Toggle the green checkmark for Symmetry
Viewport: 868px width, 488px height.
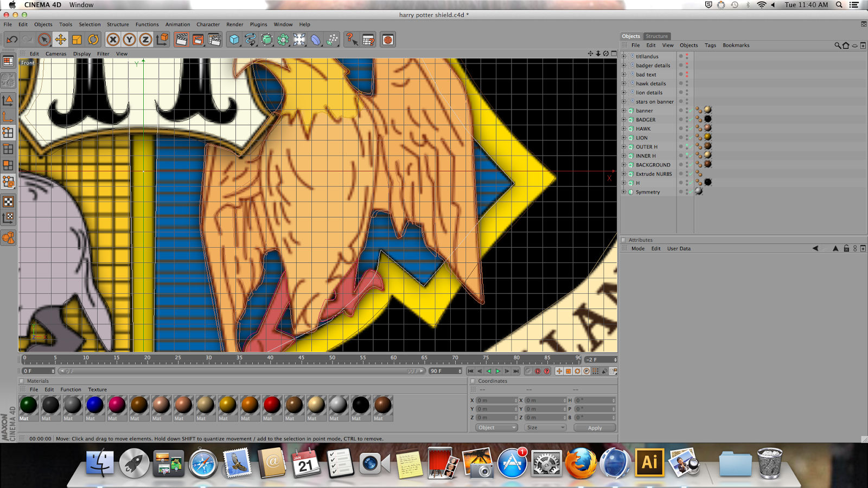[691, 192]
